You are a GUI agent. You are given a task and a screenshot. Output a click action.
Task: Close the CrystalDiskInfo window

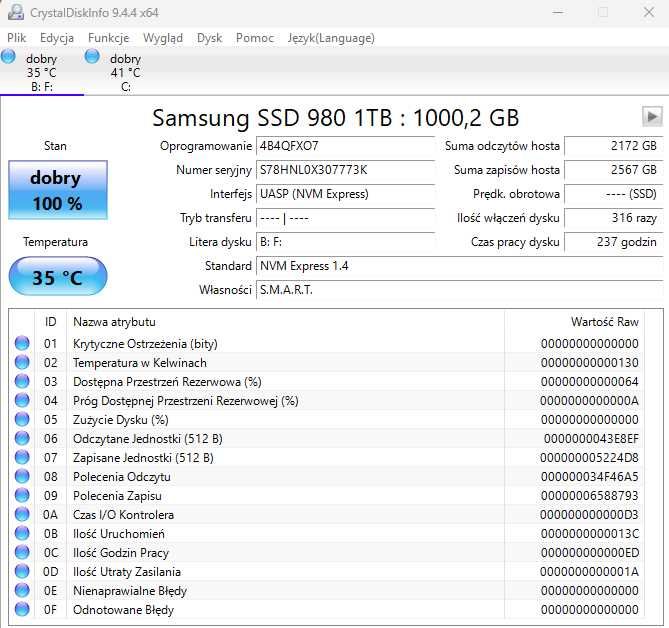[x=649, y=12]
